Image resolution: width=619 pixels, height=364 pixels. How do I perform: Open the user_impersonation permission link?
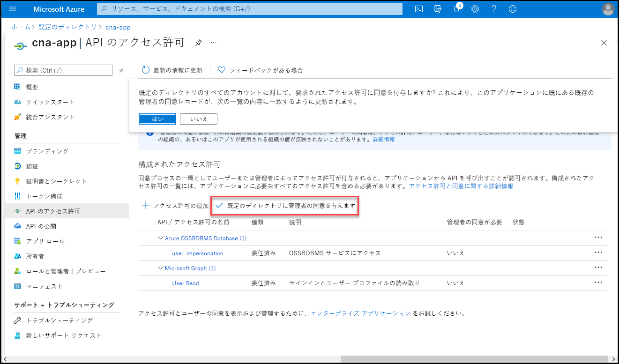pyautogui.click(x=198, y=253)
